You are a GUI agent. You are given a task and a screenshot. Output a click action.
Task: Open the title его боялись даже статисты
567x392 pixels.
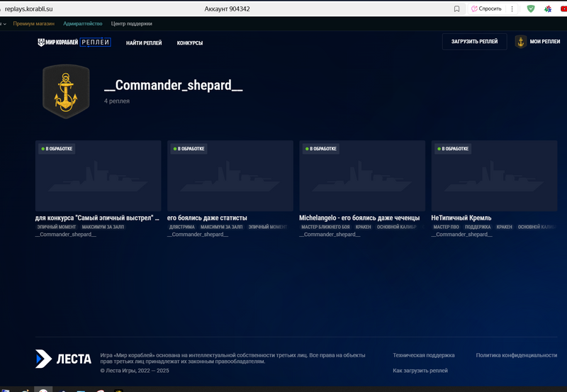(207, 218)
